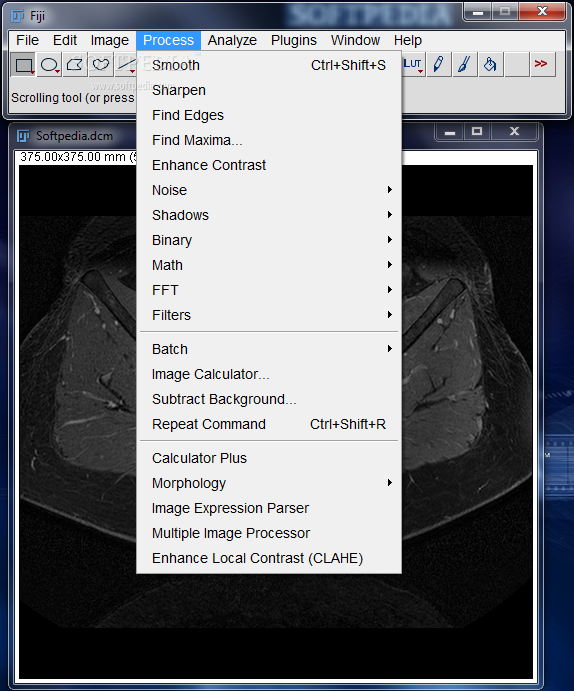Open More Tools double-arrow menu
This screenshot has width=574, height=691.
542,65
